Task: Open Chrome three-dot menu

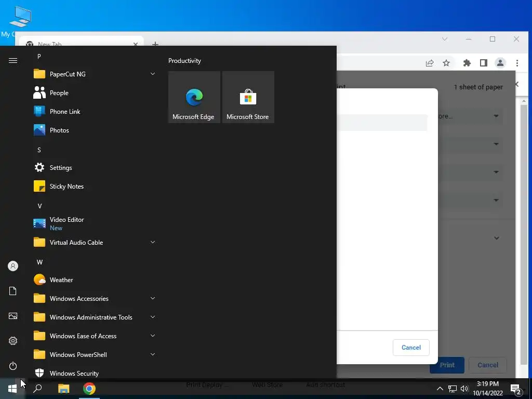Action: pyautogui.click(x=517, y=63)
